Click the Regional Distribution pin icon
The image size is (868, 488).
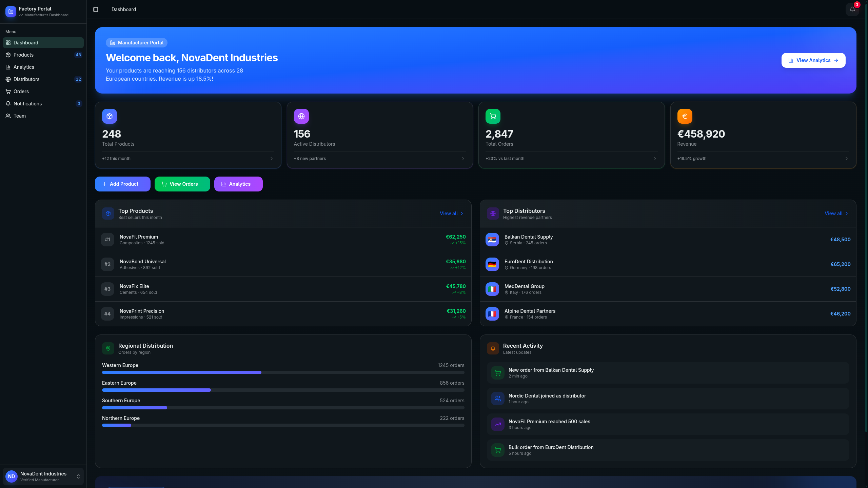click(x=108, y=348)
